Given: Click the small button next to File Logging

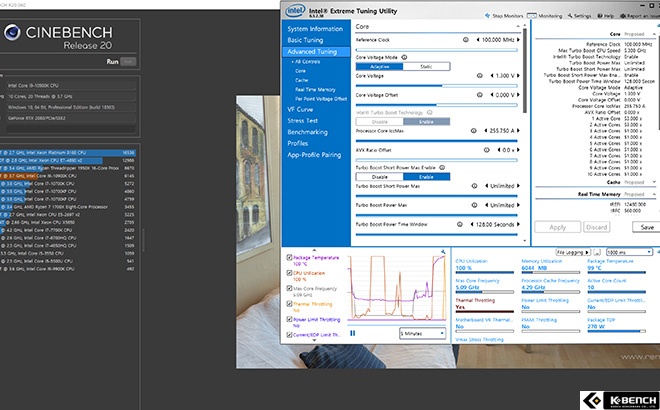Looking at the screenshot, I should click(x=597, y=252).
